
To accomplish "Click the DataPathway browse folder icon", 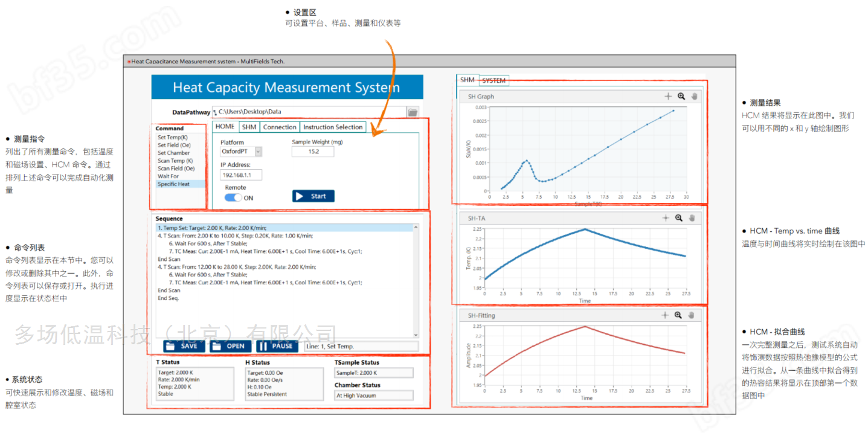I will (413, 112).
